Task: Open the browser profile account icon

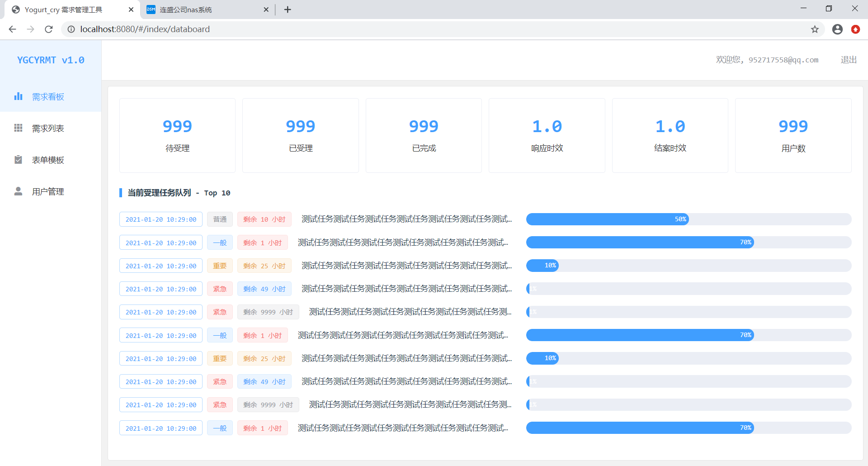Action: pyautogui.click(x=837, y=29)
